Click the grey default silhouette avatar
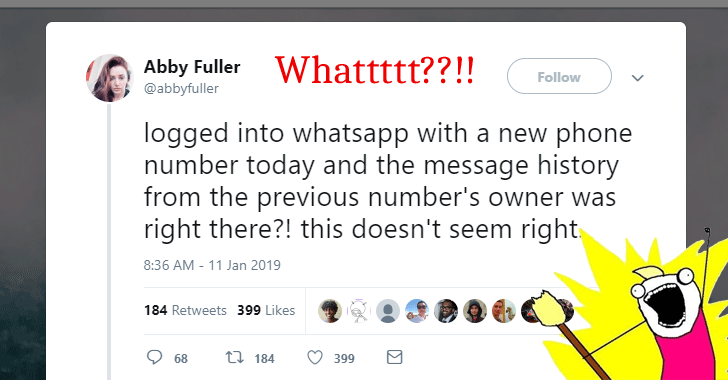728x380 pixels. click(x=388, y=311)
